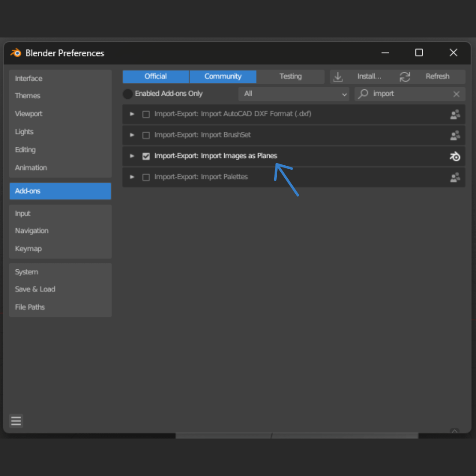Viewport: 476px width, 476px height.
Task: Switch to the Keymap section
Action: coord(29,249)
